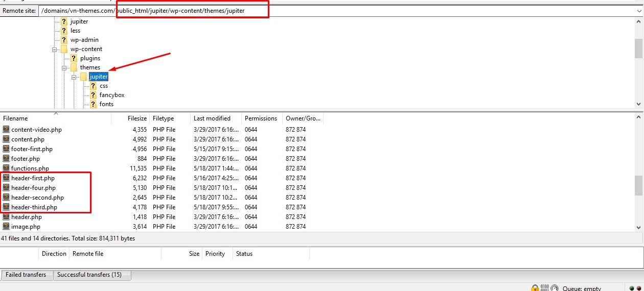
Task: Click the functions.php file icon
Action: 6,168
